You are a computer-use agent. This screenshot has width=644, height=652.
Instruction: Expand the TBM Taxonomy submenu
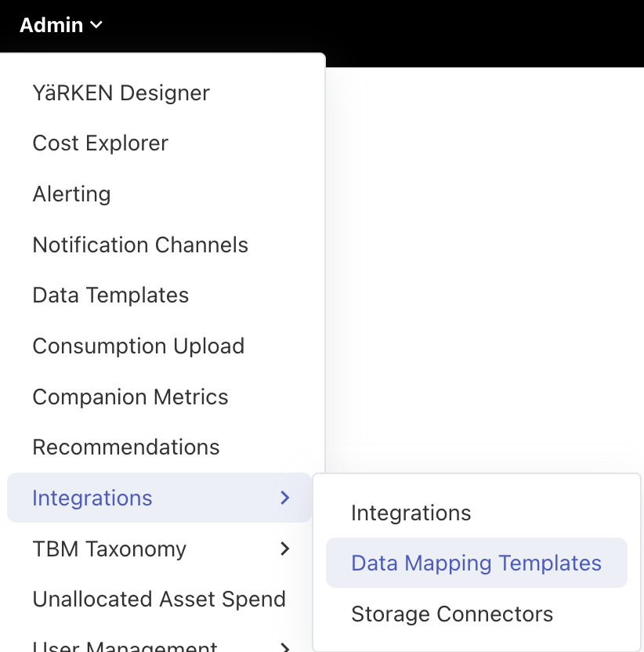[x=110, y=549]
